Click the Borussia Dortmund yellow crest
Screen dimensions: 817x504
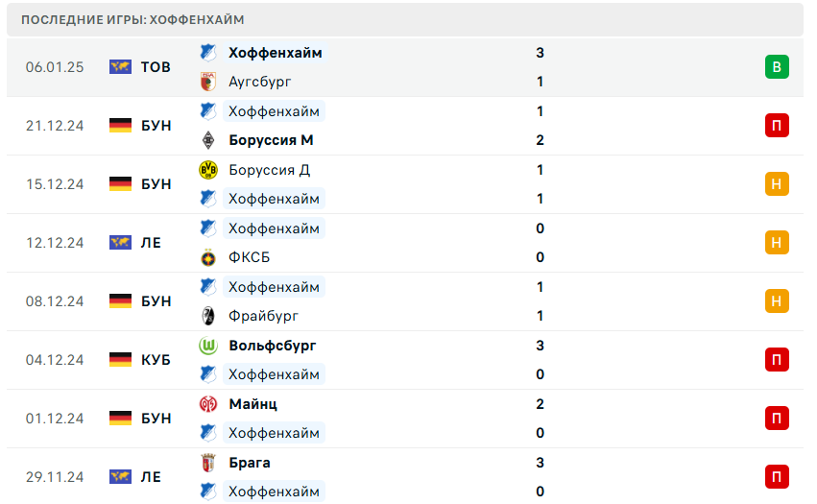(x=207, y=170)
